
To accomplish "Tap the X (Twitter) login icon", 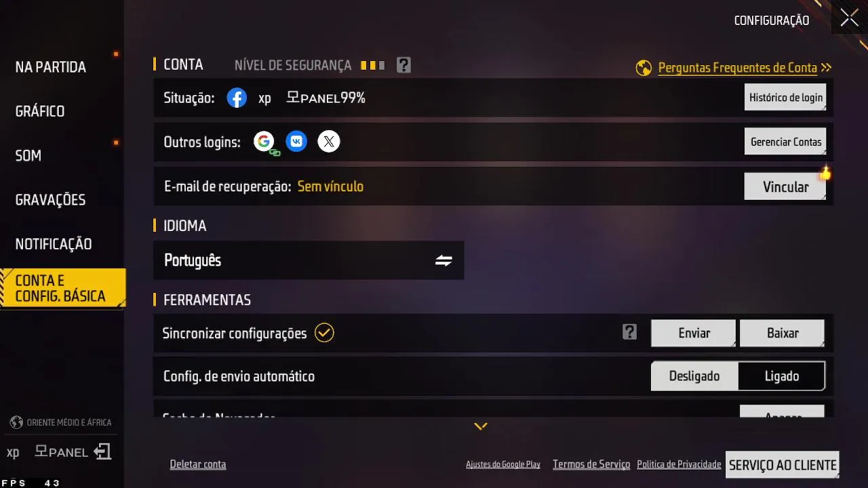I will [x=329, y=142].
